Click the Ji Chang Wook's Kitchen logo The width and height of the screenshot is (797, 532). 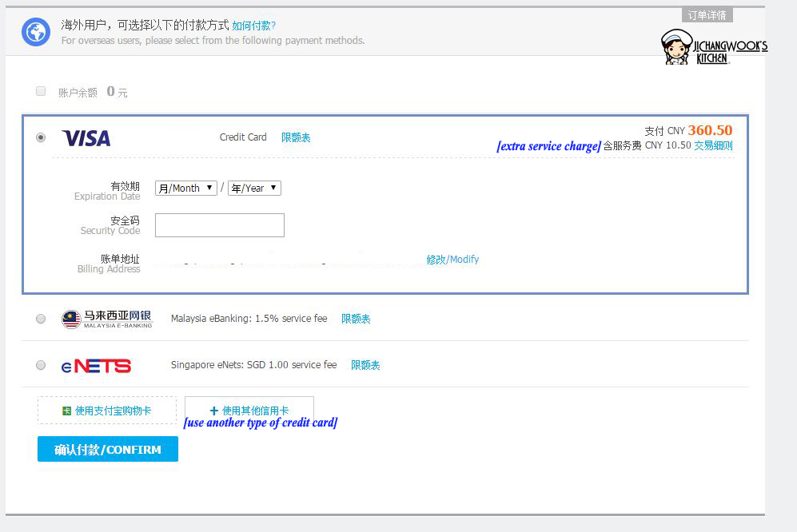(713, 47)
